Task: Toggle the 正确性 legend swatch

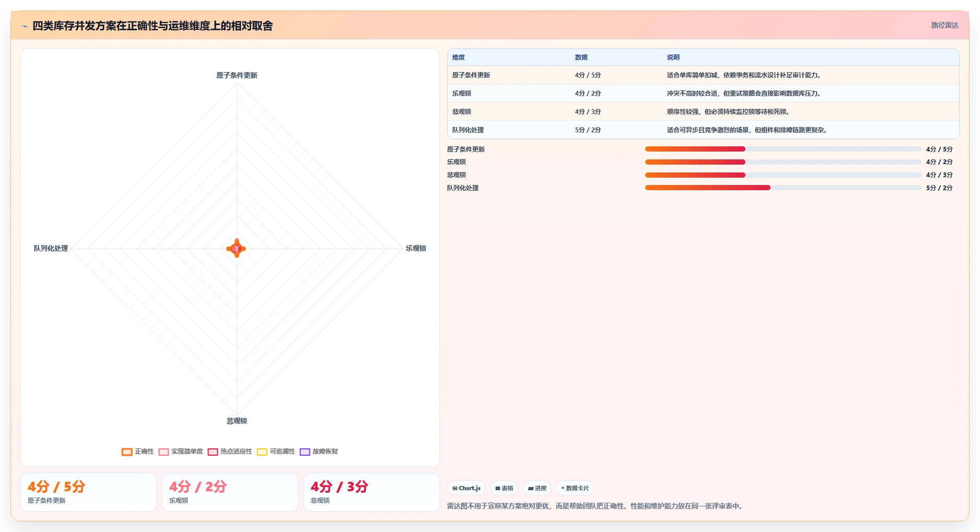Action: 127,452
